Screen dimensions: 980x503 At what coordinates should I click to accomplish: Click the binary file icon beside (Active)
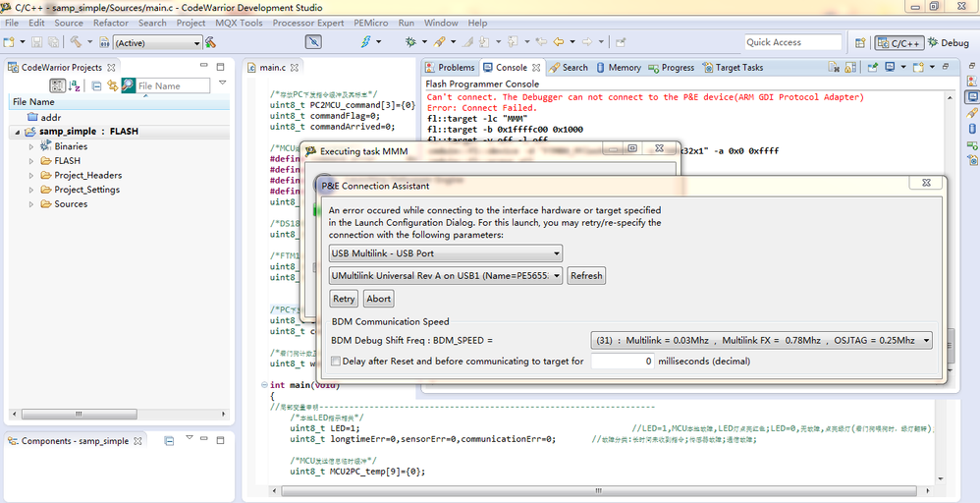[x=104, y=42]
